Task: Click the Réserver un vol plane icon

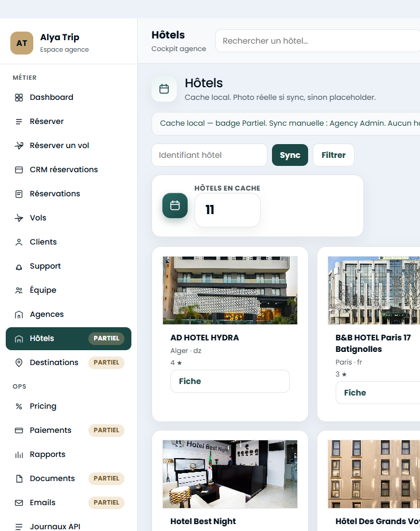Action: tap(19, 146)
